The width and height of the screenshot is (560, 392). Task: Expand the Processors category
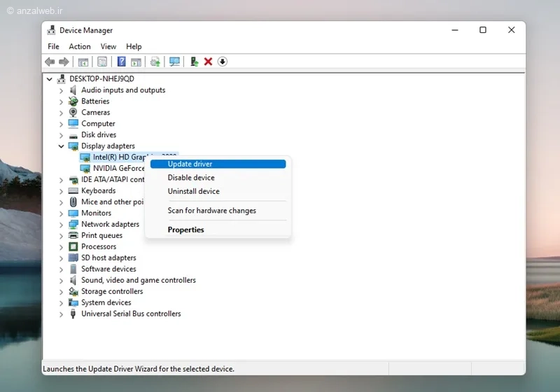pyautogui.click(x=61, y=247)
